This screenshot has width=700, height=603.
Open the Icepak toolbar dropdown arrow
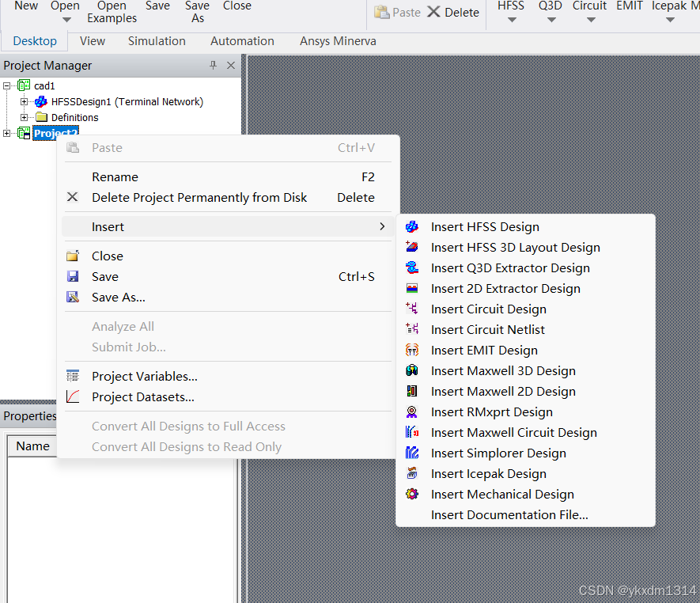point(670,20)
